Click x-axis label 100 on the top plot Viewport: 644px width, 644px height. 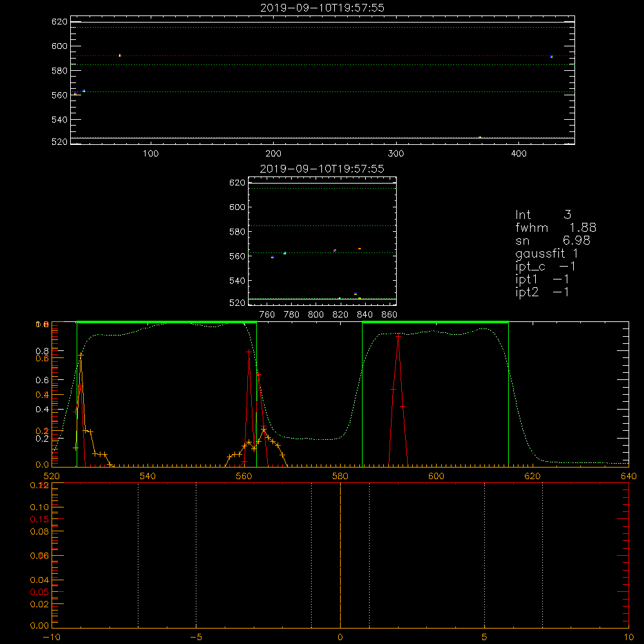[x=151, y=154]
